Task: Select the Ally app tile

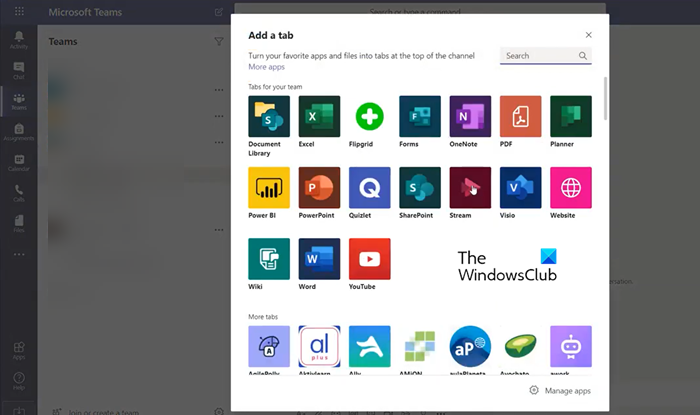Action: click(x=370, y=346)
